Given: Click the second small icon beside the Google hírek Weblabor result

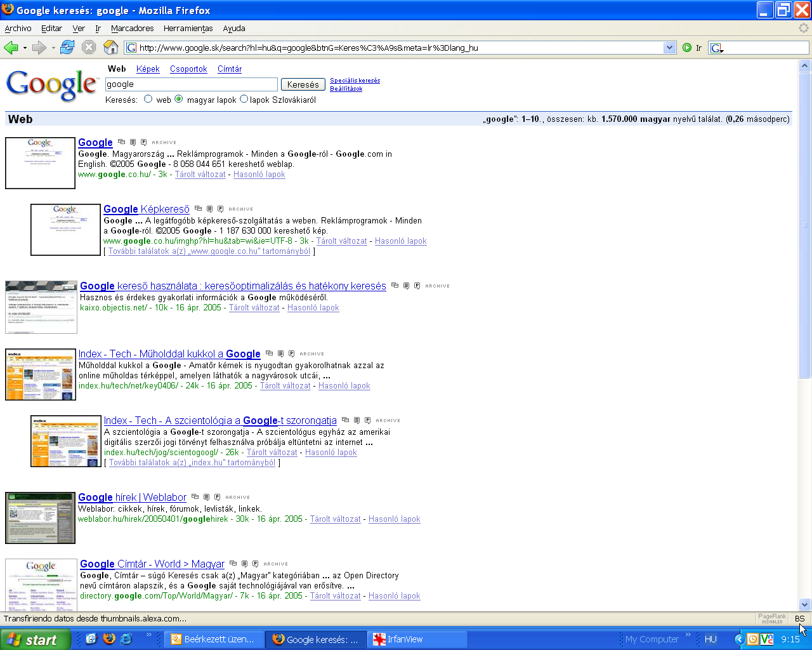Looking at the screenshot, I should point(206,497).
